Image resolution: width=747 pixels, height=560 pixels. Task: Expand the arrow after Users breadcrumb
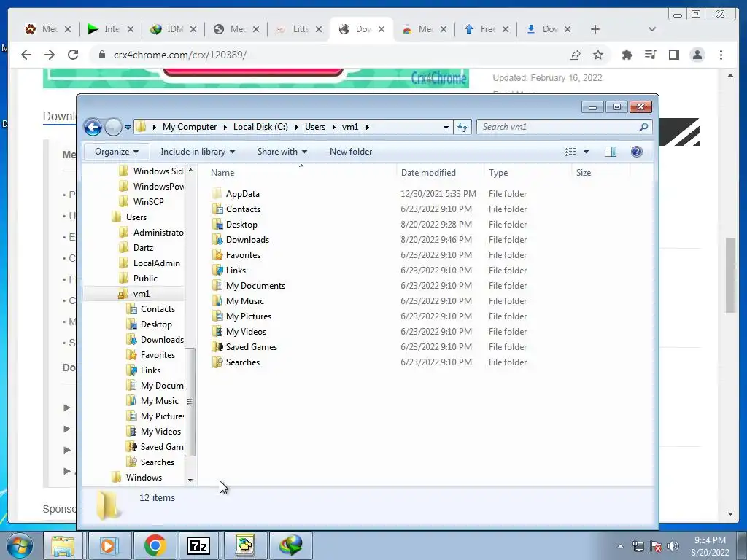tap(333, 127)
